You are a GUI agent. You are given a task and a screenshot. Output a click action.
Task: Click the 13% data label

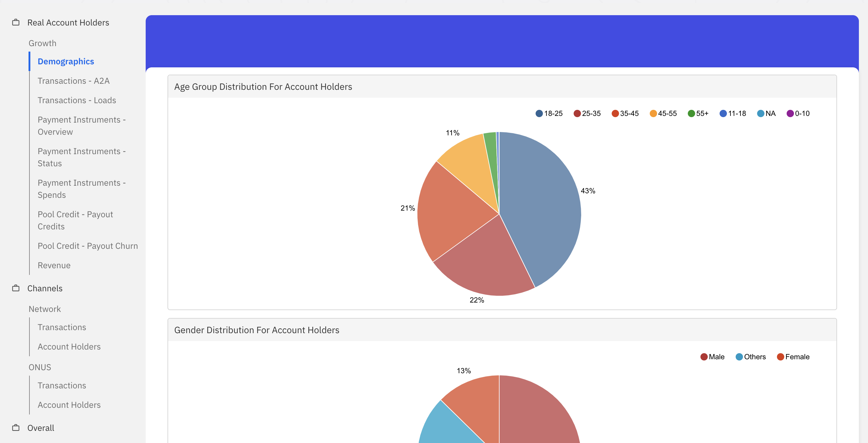point(464,370)
